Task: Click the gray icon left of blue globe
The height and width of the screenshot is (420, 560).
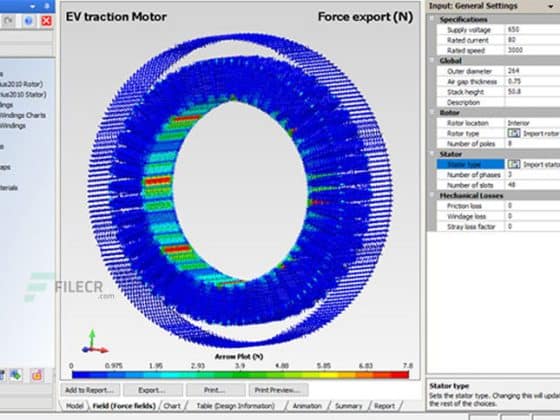Action: pos(8,21)
